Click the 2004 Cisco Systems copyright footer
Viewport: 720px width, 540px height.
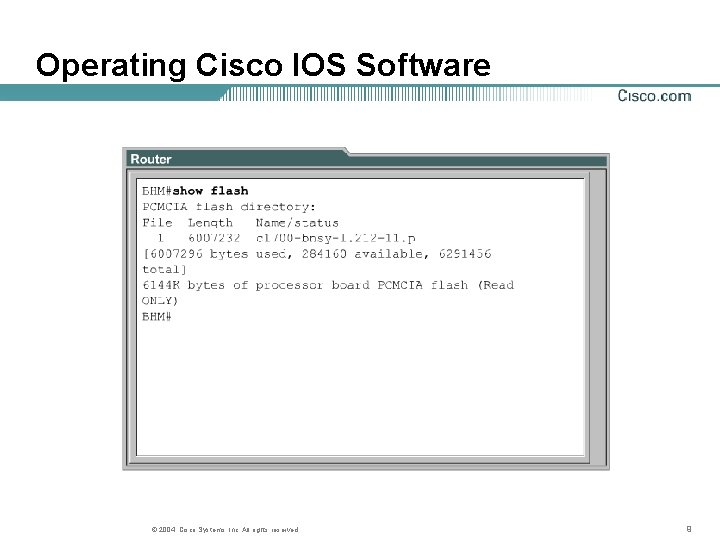[225, 529]
